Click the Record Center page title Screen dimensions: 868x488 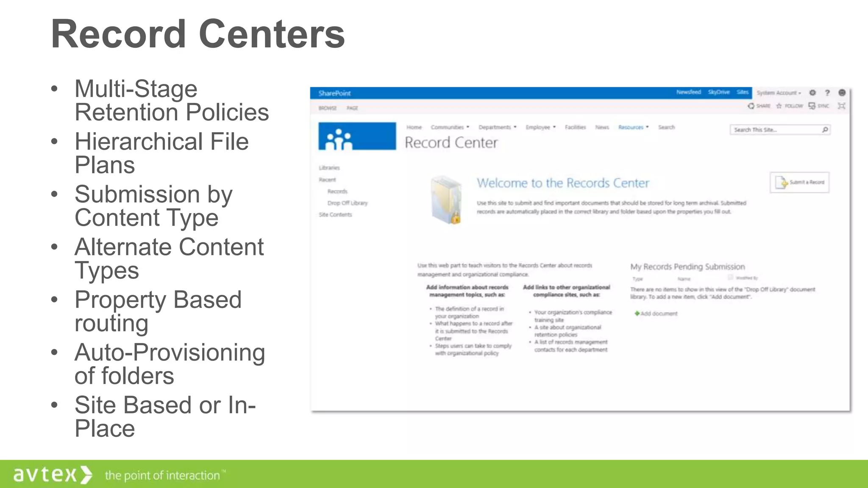click(x=451, y=143)
